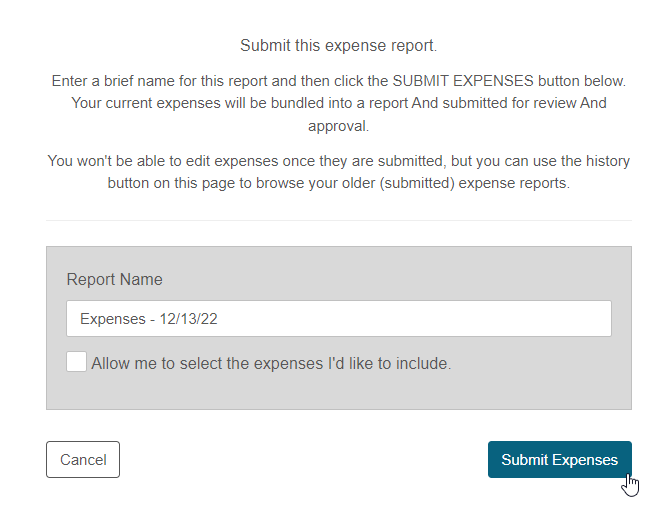
Task: Focus the Report Name input field
Action: pos(338,319)
